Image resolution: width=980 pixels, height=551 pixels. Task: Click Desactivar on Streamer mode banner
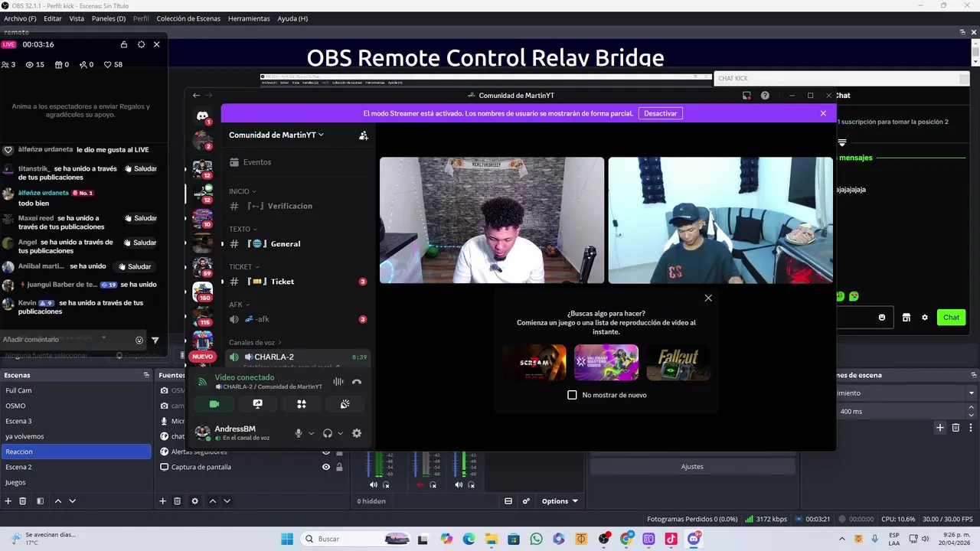click(x=660, y=113)
